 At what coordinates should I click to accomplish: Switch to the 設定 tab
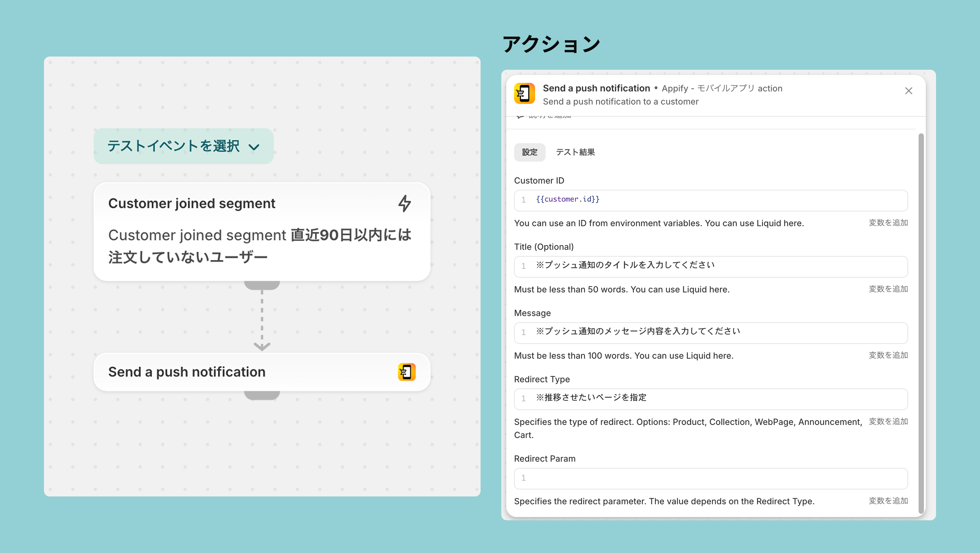[x=529, y=152]
